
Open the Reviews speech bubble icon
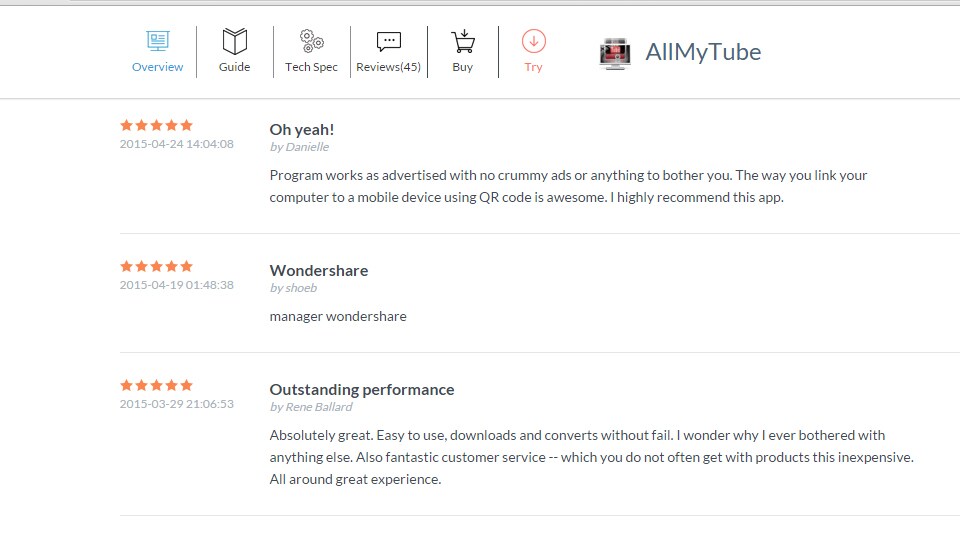point(388,41)
